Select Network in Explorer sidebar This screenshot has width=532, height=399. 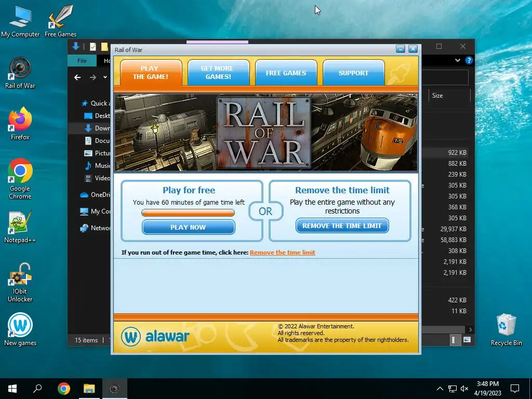(x=95, y=228)
